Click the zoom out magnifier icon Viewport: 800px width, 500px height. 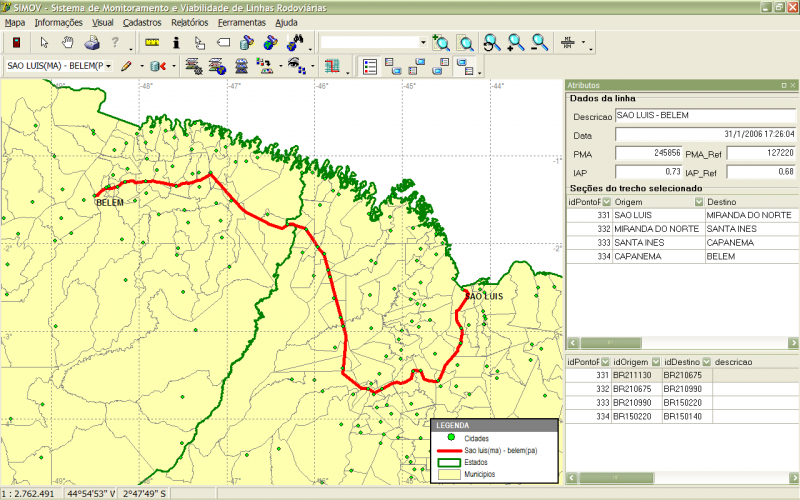540,43
